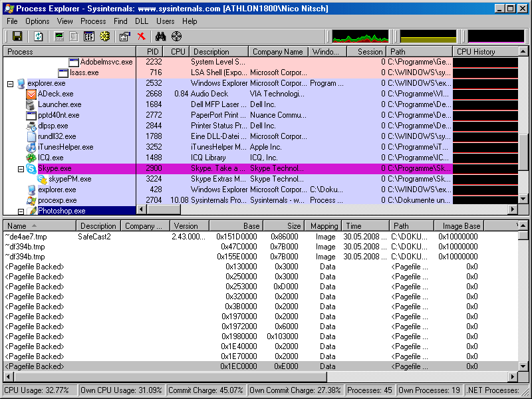Viewport: 532px width, 399px height.
Task: Sort the lower pane by Base column
Action: [x=237, y=226]
